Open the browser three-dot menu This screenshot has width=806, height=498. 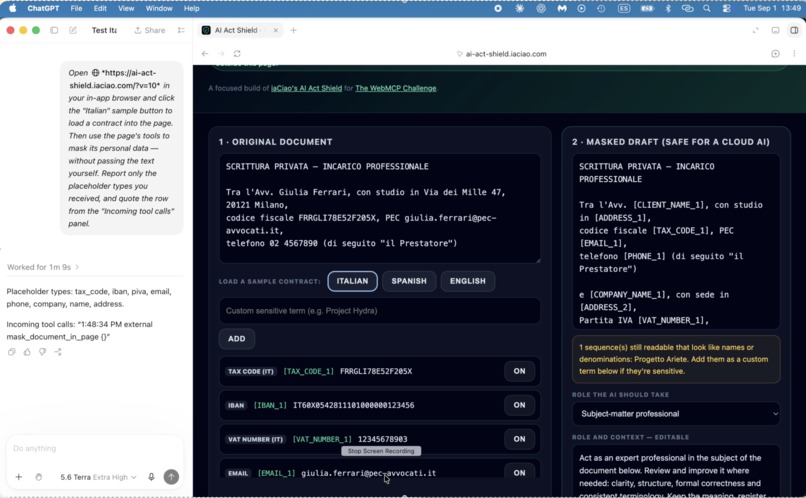794,53
